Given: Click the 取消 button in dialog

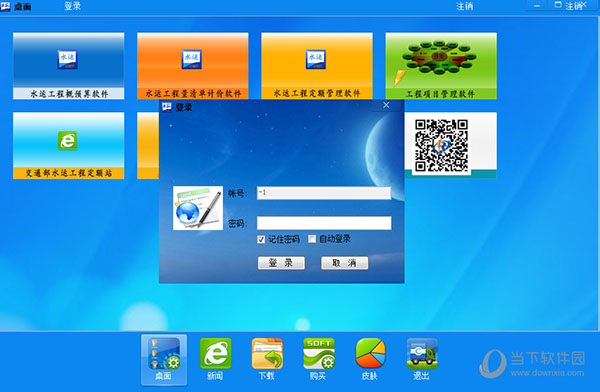Looking at the screenshot, I should pyautogui.click(x=344, y=263).
